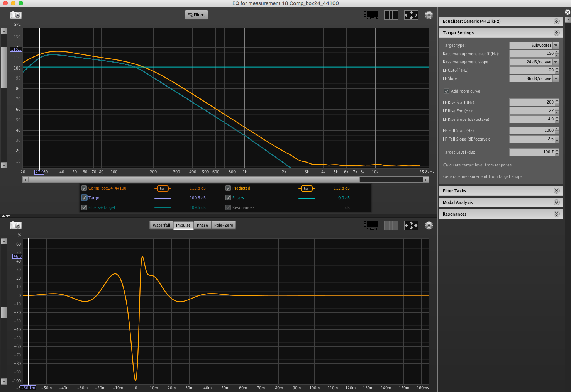Screen dimensions: 571x392
Task: Click SPL horizontal scrollbar left arrow
Action: click(x=25, y=180)
